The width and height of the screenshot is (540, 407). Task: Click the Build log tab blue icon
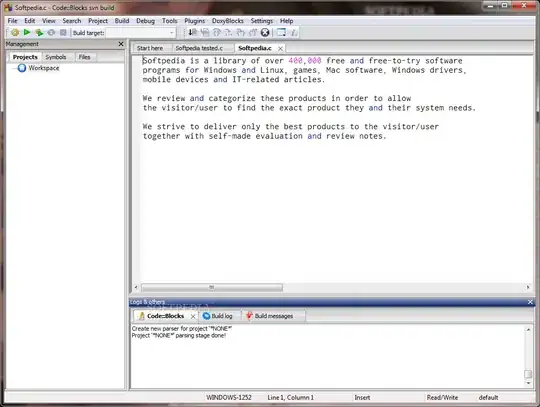[x=206, y=316]
